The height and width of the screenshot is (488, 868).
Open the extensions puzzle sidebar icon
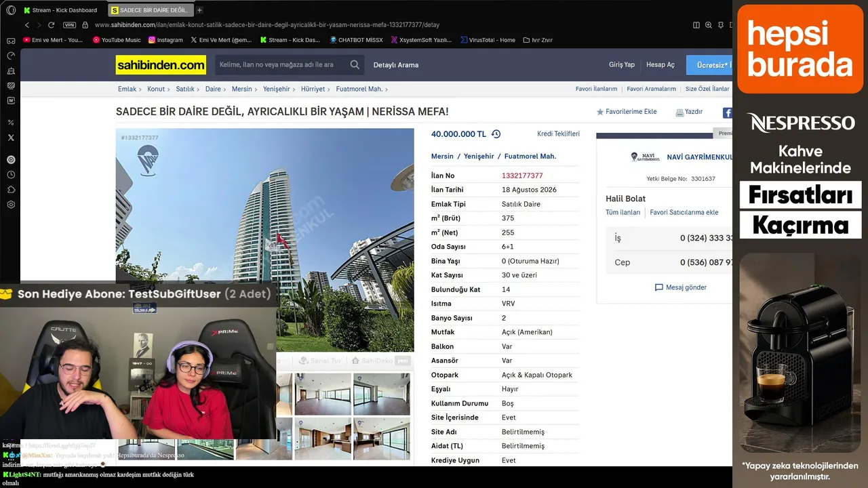tap(11, 190)
